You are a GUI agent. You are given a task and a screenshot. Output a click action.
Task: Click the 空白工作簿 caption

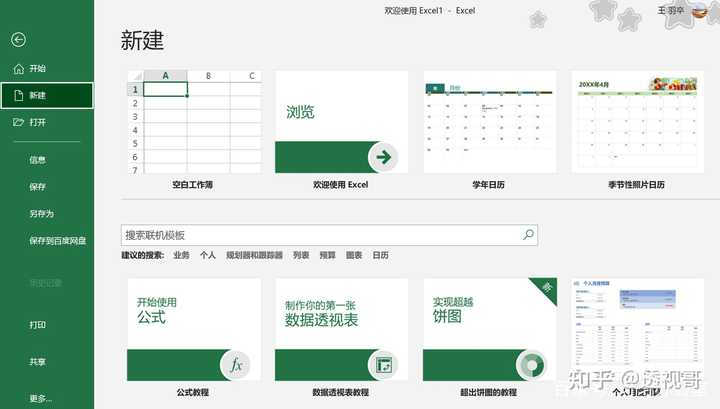point(192,185)
